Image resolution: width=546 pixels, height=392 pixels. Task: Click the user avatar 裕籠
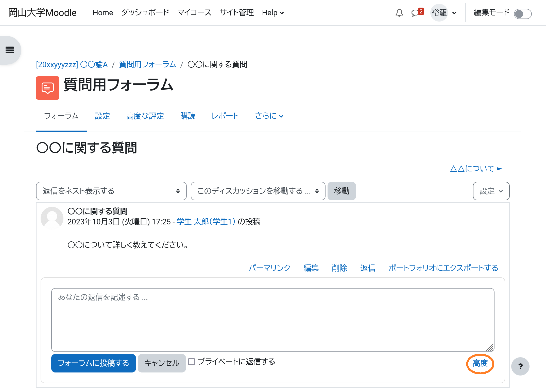coord(439,13)
